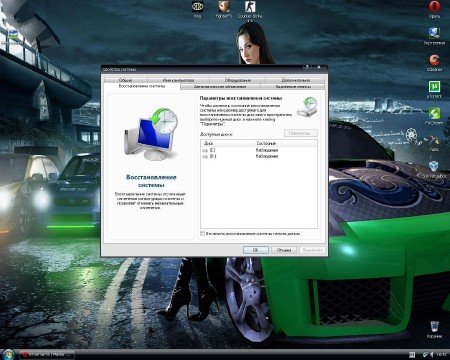
Task: Open the VirtualBox desktop icon
Action: click(x=434, y=169)
